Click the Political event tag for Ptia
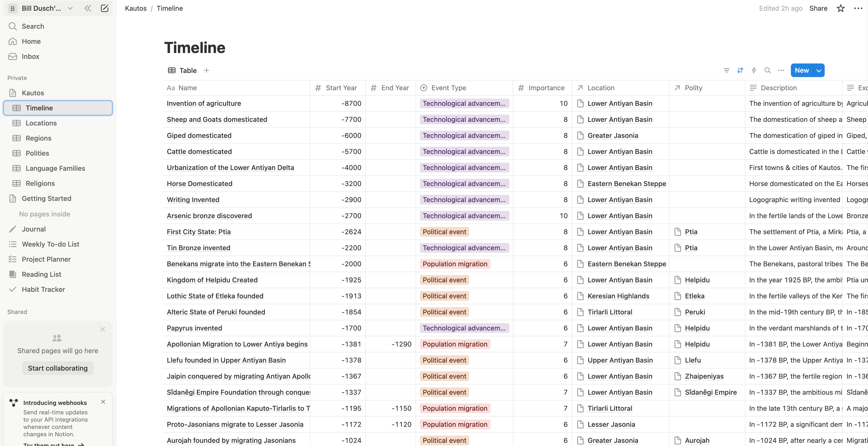Viewport: 868px width, 446px height. coord(444,232)
